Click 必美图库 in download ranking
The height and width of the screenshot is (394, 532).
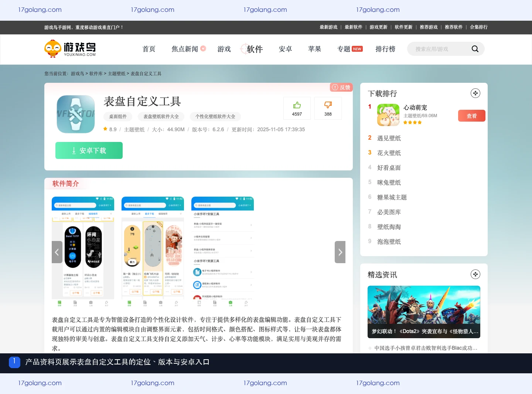389,212
